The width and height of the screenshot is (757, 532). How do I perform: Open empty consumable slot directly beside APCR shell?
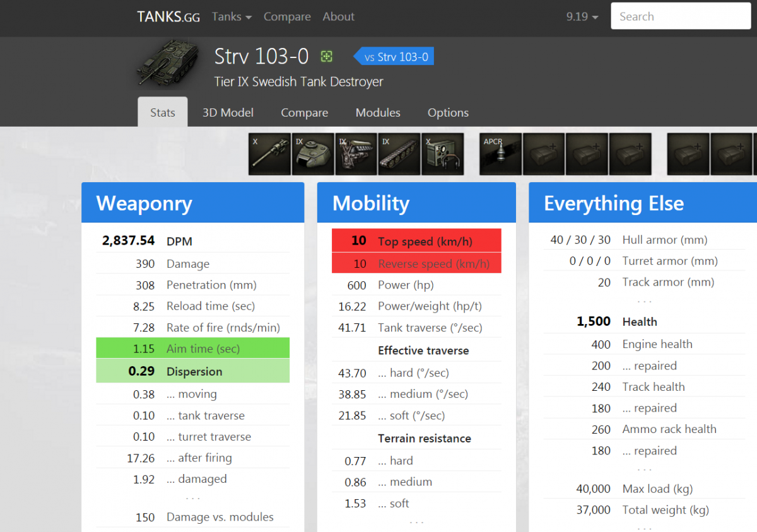click(544, 154)
